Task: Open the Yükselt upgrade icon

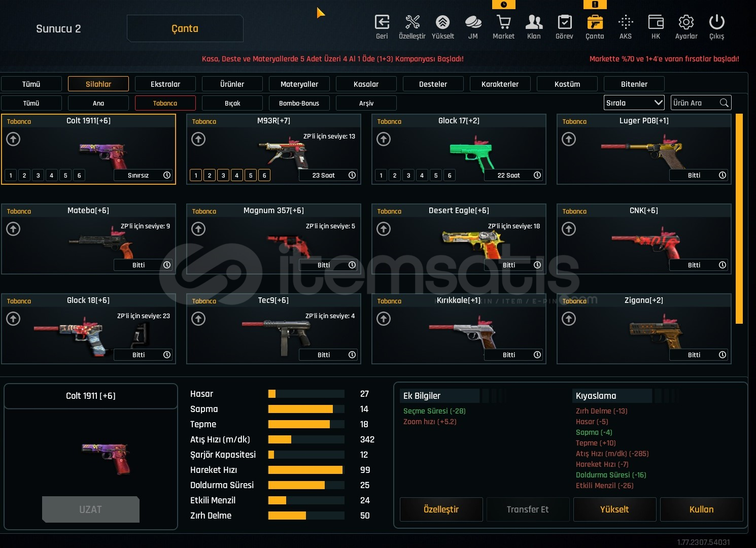Action: coord(442,22)
